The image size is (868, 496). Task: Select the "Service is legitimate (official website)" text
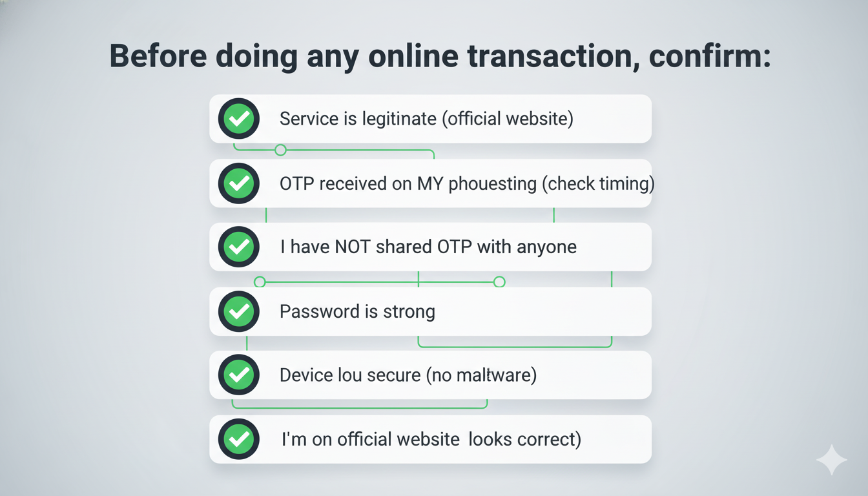[426, 119]
